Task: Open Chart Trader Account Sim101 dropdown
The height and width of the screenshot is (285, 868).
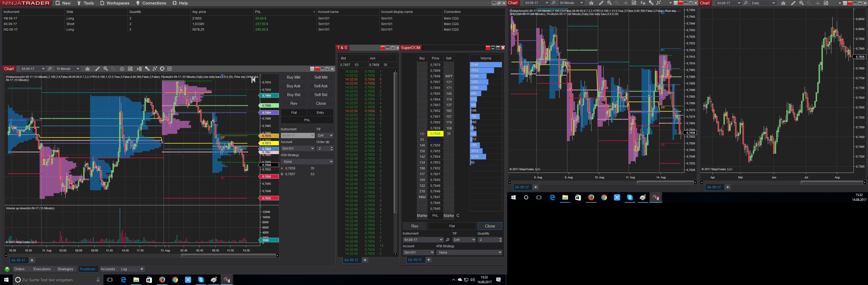Action: [x=297, y=148]
